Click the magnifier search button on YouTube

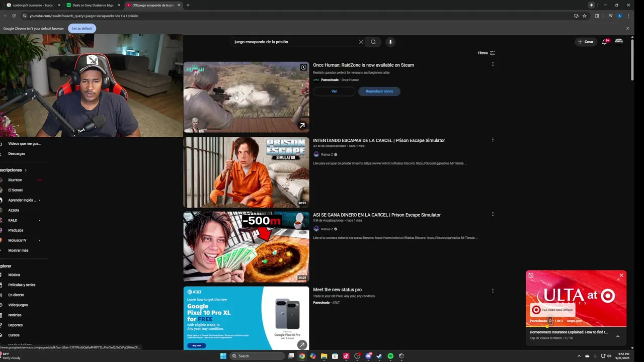click(373, 42)
